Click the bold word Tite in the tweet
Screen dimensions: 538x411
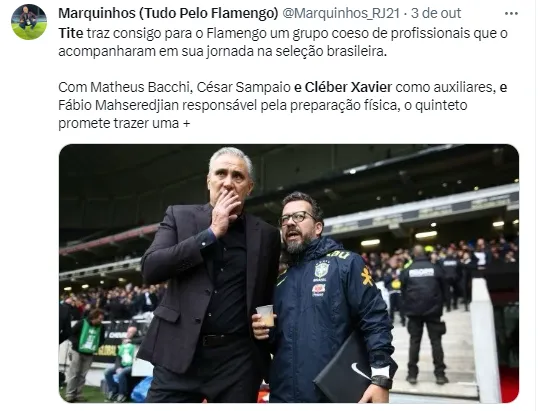71,33
